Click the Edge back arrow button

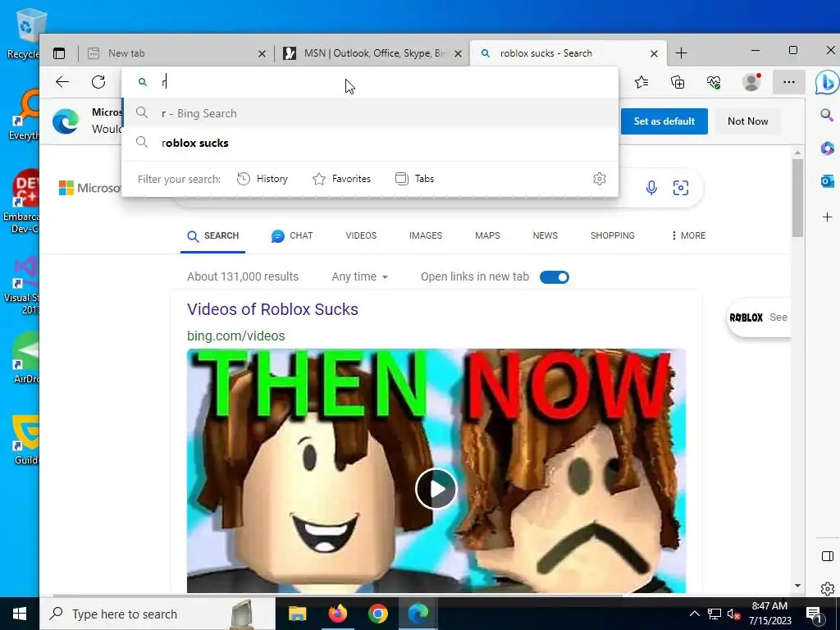tap(62, 82)
